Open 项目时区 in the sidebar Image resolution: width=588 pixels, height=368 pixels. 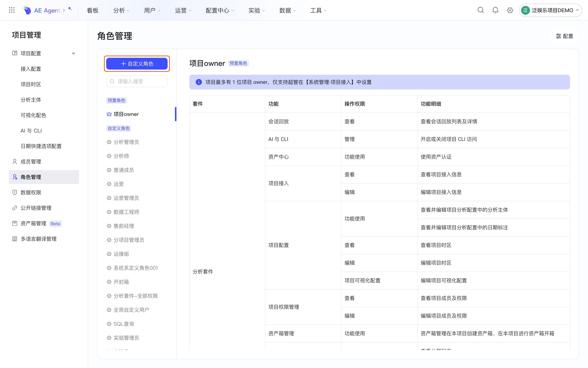pos(31,84)
